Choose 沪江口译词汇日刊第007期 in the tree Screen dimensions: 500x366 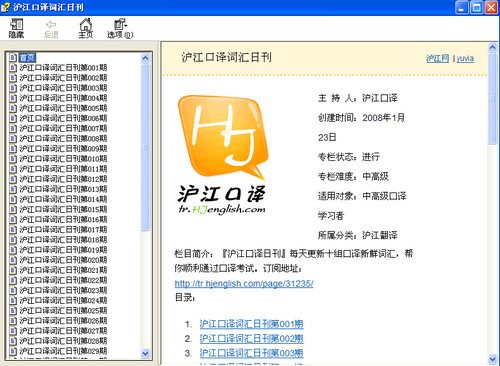(63, 128)
